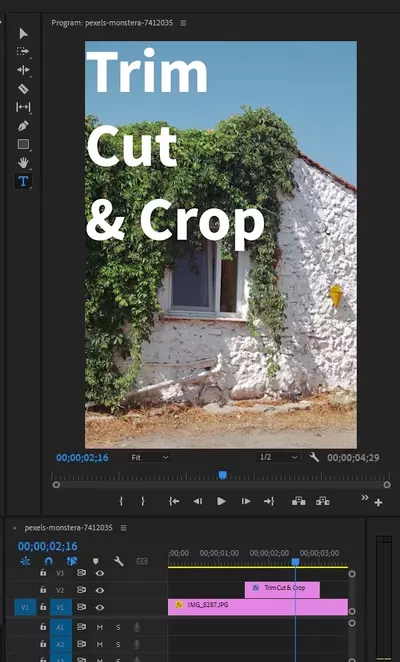Select the Trim Cut & Crop text clip
This screenshot has width=400, height=662.
[x=282, y=589]
